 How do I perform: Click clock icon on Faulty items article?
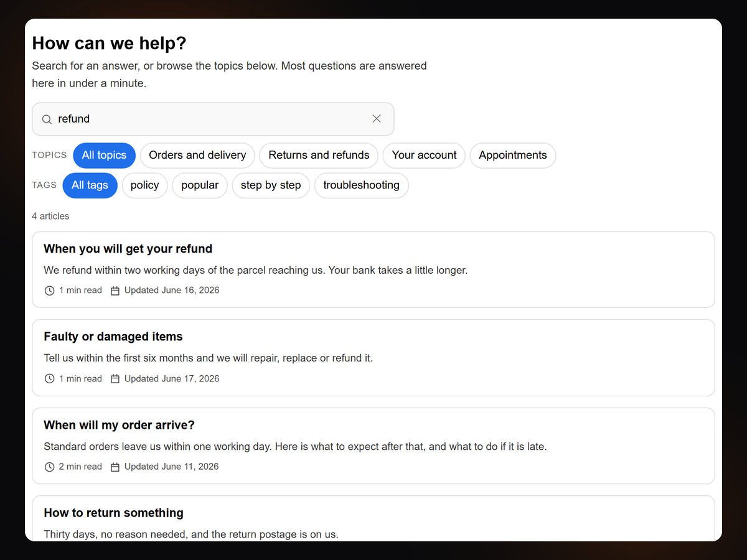point(50,379)
